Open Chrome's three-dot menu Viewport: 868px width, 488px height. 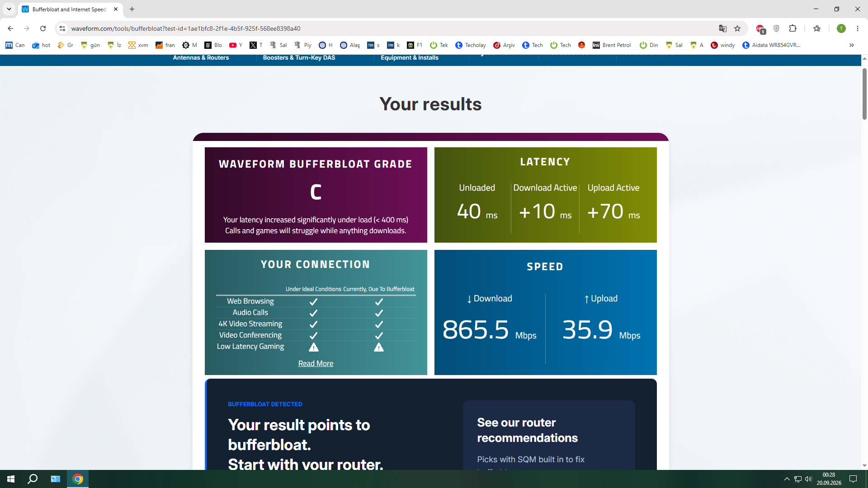pyautogui.click(x=857, y=28)
